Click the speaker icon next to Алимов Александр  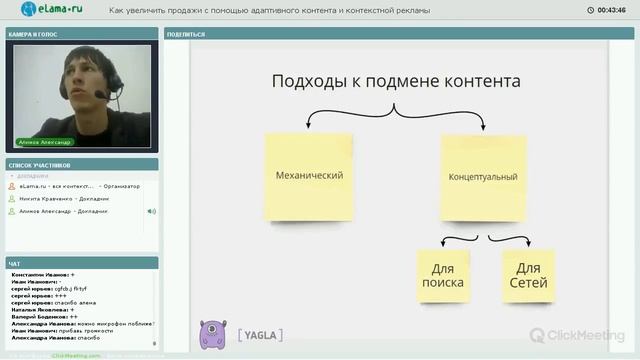click(151, 211)
